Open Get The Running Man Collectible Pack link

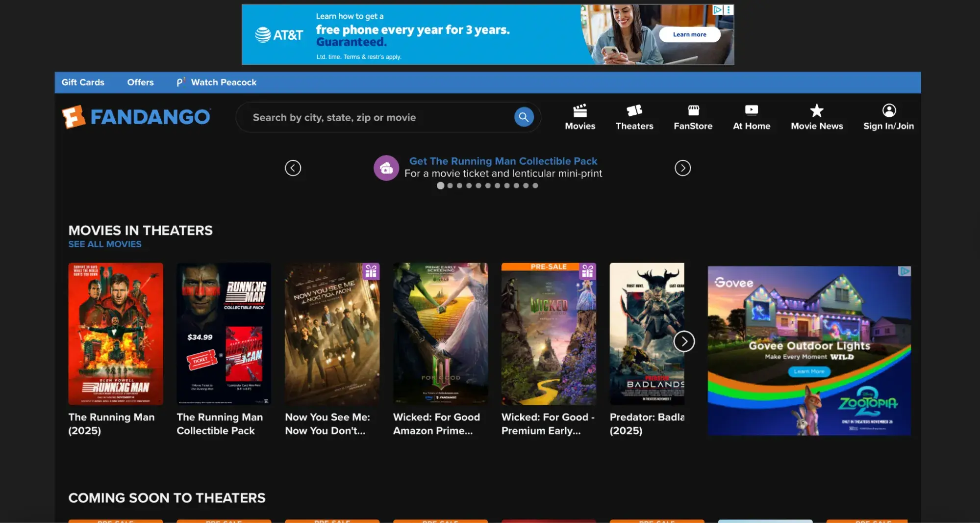point(503,160)
